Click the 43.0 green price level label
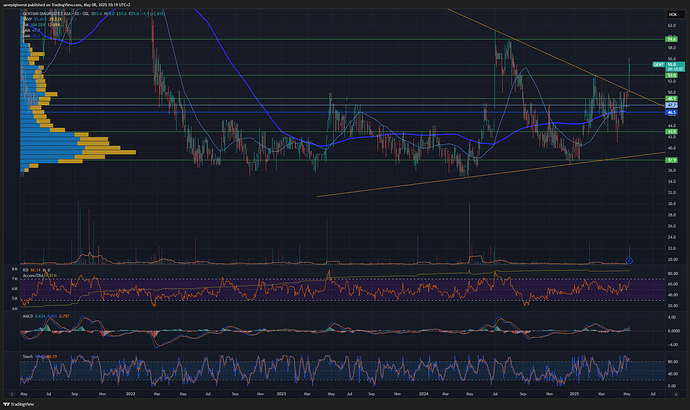 [672, 132]
